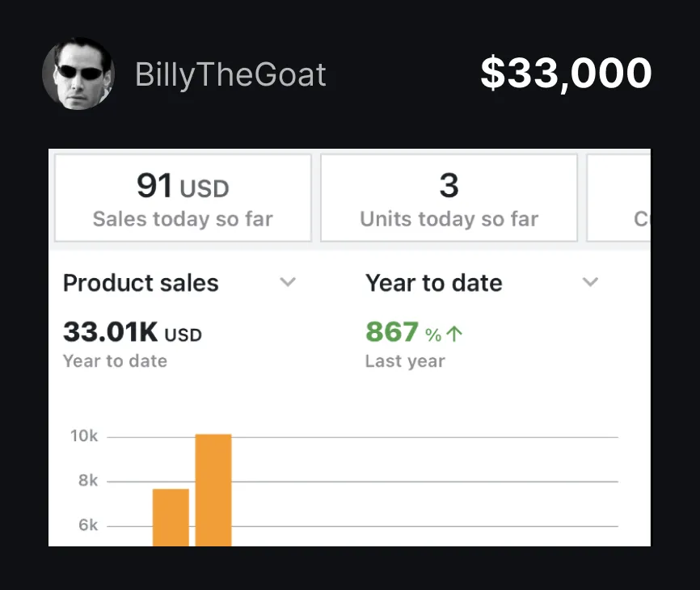Screen dimensions: 700x590
Task: Click the 8k axis label
Action: tap(86, 481)
